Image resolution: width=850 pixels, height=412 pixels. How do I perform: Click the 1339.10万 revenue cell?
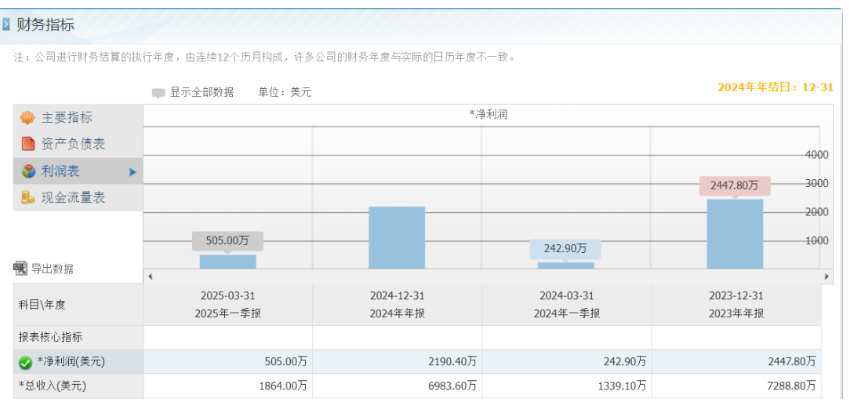566,386
